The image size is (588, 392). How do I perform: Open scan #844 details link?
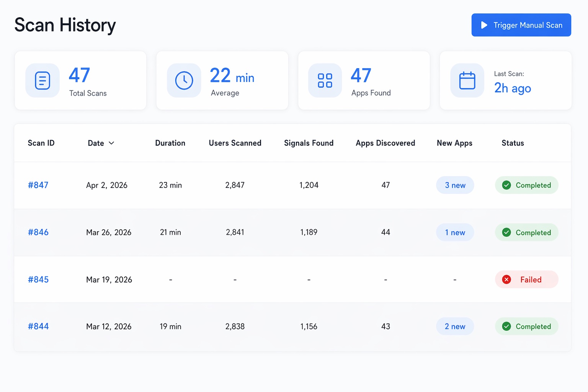tap(38, 327)
